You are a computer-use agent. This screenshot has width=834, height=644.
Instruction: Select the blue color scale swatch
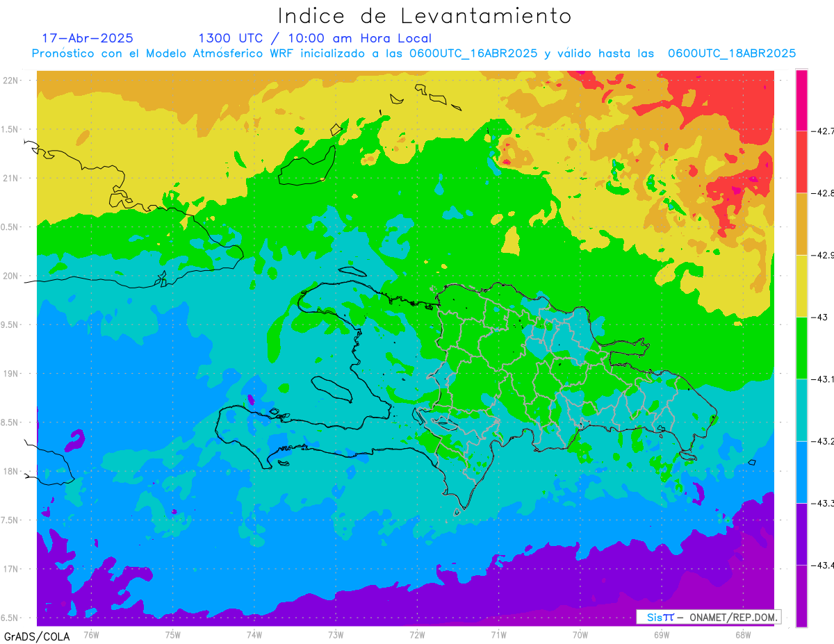tap(801, 472)
